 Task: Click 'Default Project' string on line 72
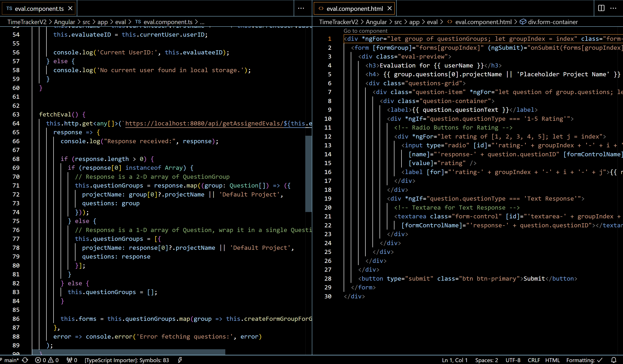click(x=249, y=194)
